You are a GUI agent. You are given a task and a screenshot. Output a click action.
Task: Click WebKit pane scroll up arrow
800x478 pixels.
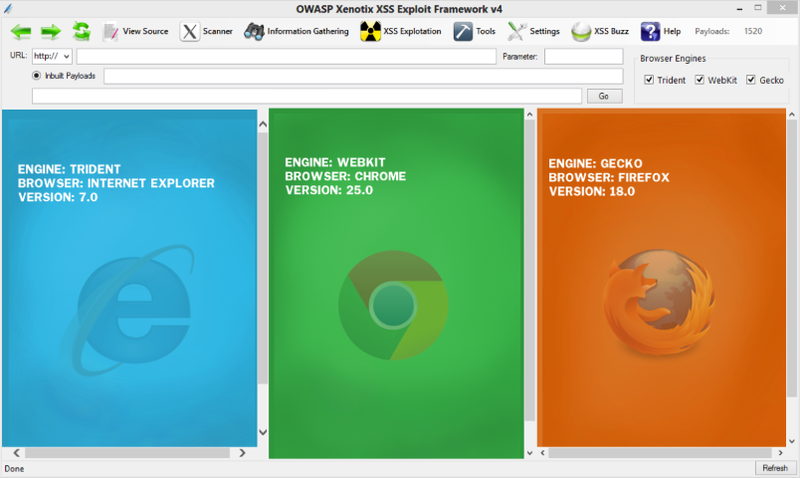coord(530,115)
